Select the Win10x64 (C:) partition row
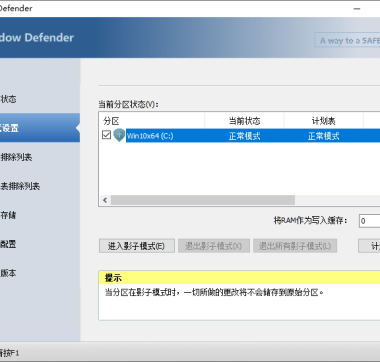This screenshot has width=380, height=362. pos(239,135)
